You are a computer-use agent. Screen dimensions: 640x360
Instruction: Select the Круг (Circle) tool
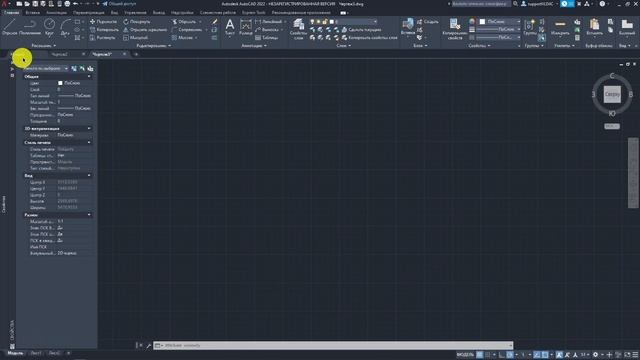(x=49, y=27)
